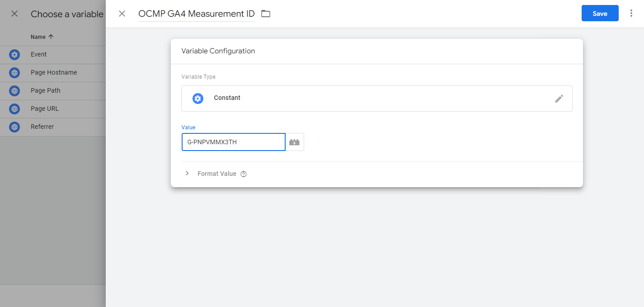
Task: Click the Page Hostname globe icon
Action: (14, 73)
